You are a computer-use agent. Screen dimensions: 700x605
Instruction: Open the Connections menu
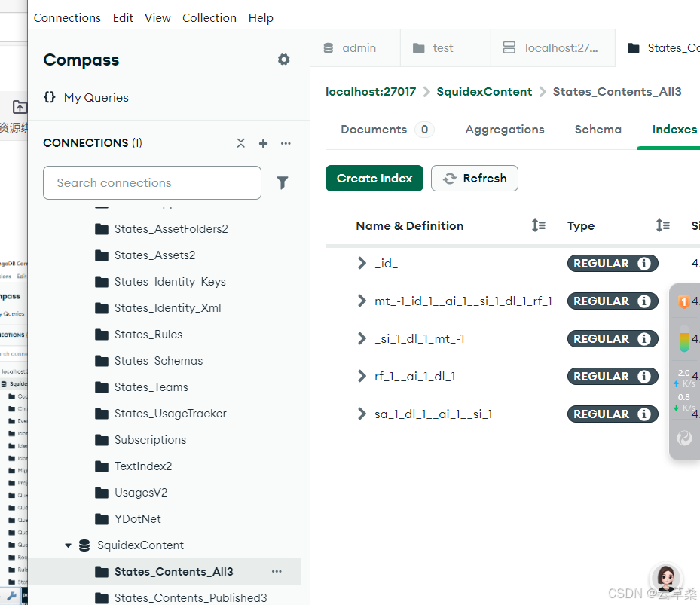[67, 18]
